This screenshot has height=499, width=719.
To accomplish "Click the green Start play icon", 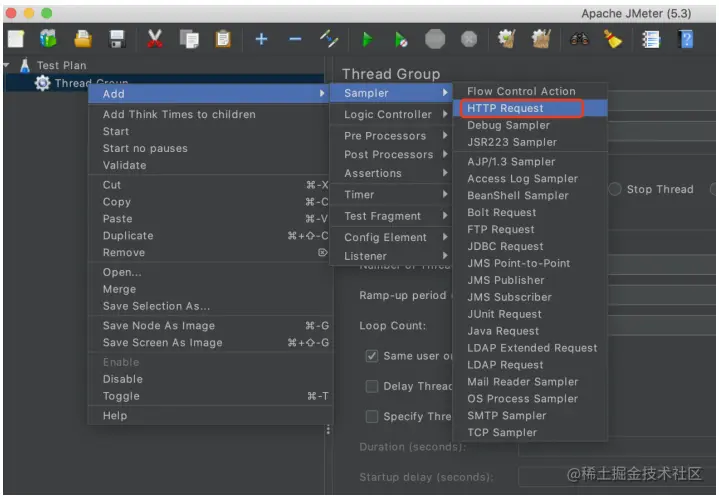I will click(x=367, y=39).
